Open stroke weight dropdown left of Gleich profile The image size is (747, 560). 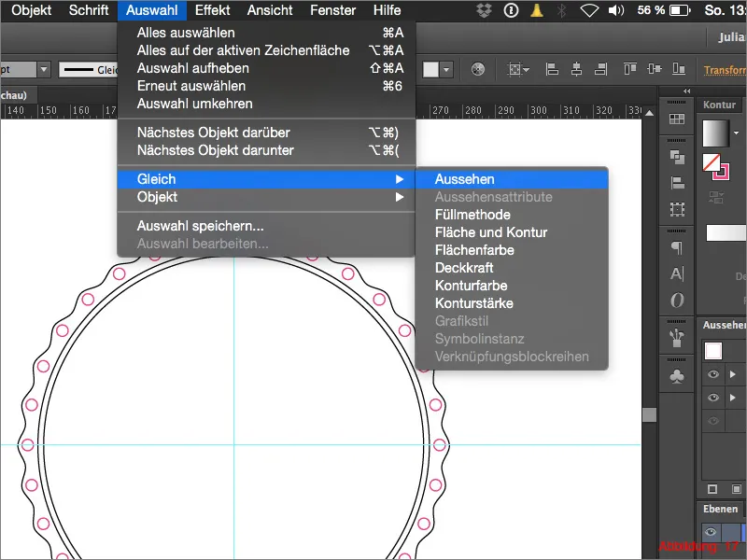44,69
